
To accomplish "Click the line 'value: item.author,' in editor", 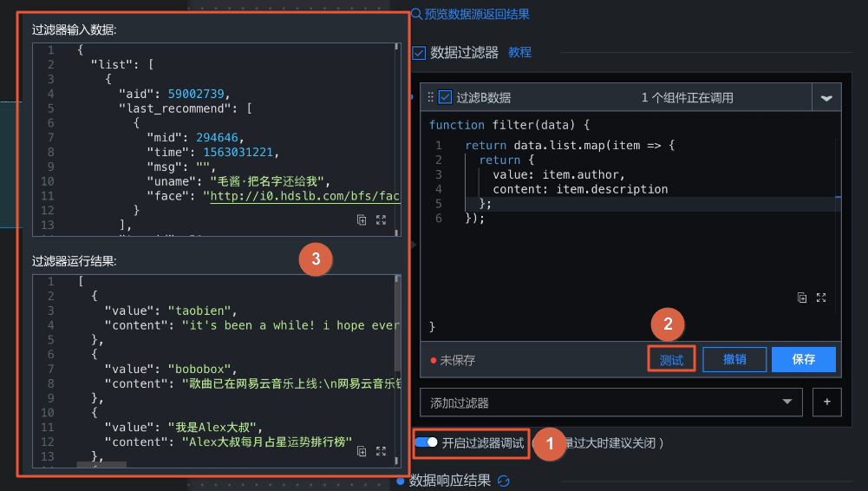I will (x=558, y=174).
